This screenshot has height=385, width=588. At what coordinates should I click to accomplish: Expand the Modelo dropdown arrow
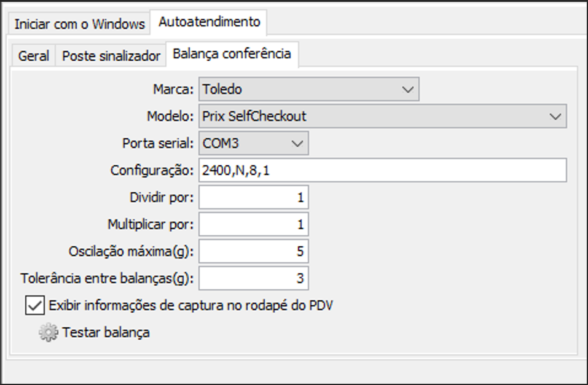(555, 116)
